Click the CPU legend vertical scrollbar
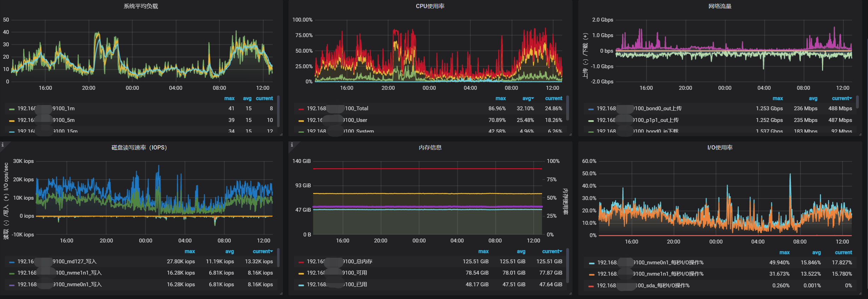Image resolution: width=868 pixels, height=299 pixels. click(568, 108)
